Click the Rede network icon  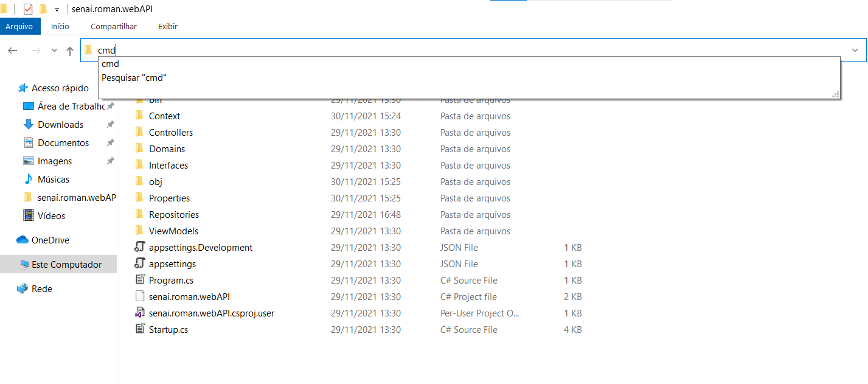coord(23,288)
